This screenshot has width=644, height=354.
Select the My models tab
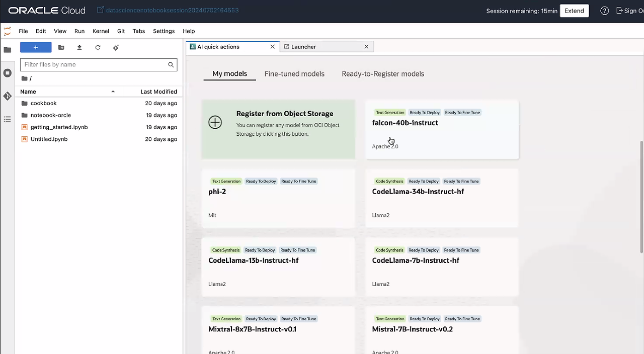229,74
